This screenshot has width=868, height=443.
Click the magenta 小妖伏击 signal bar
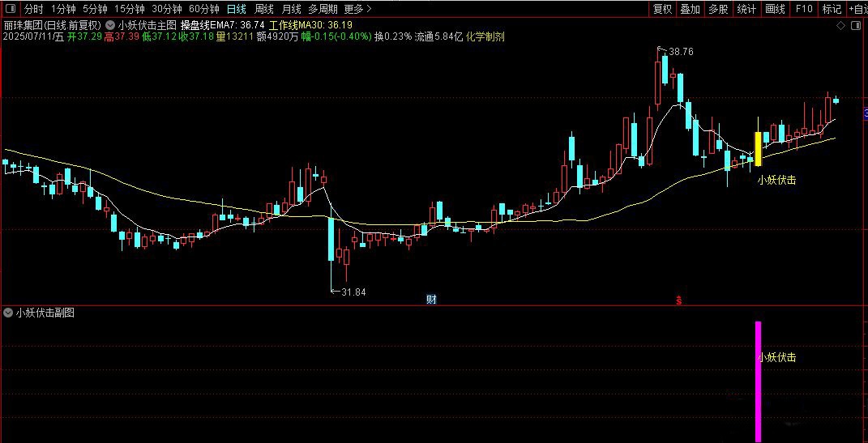click(x=759, y=381)
